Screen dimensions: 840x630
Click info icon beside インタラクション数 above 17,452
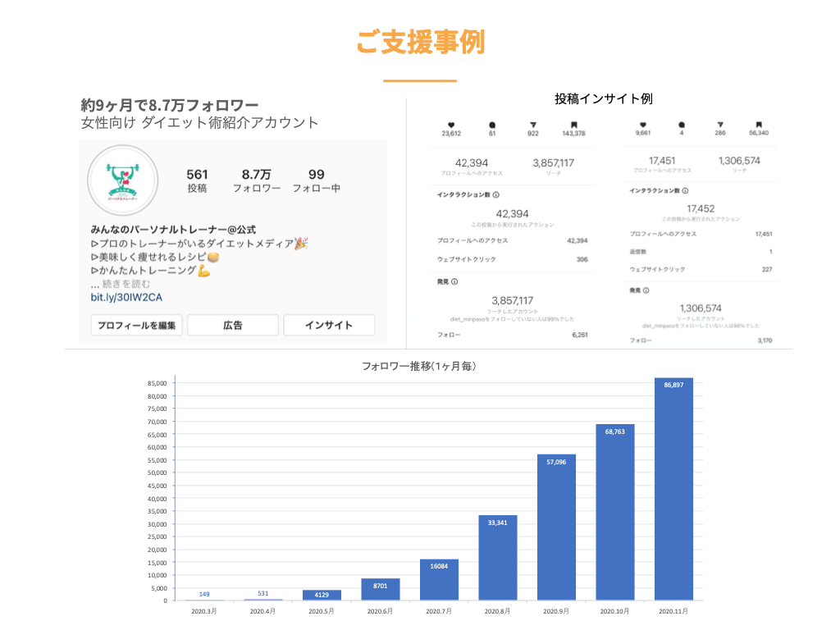tap(685, 190)
